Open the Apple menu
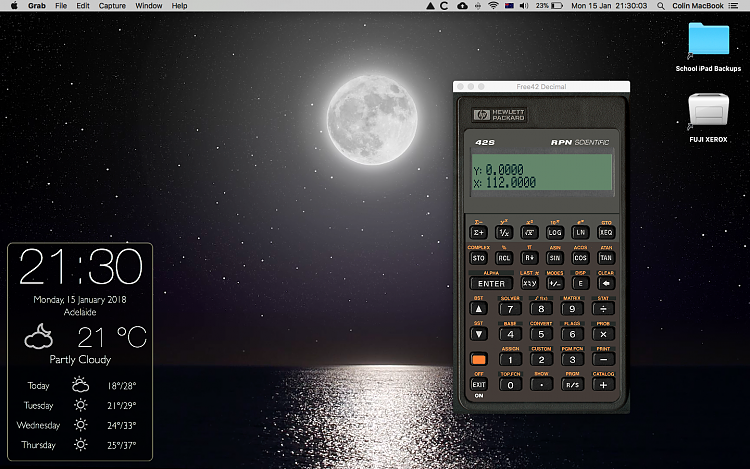 pos(14,6)
